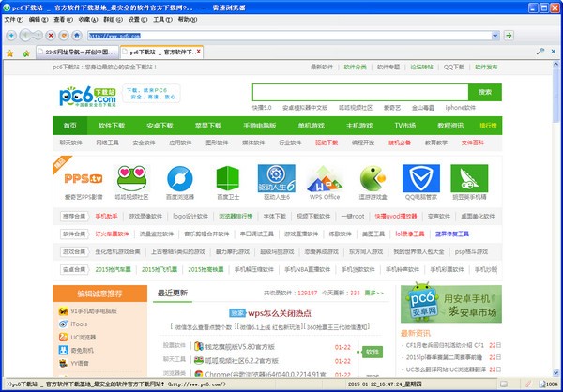Open the wps怎么关闭热点 headline
Screen dimensions: 563x392
(280, 313)
